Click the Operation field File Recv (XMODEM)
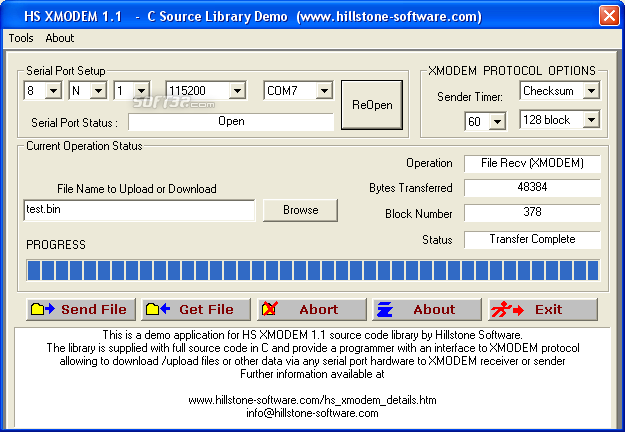 [532, 163]
